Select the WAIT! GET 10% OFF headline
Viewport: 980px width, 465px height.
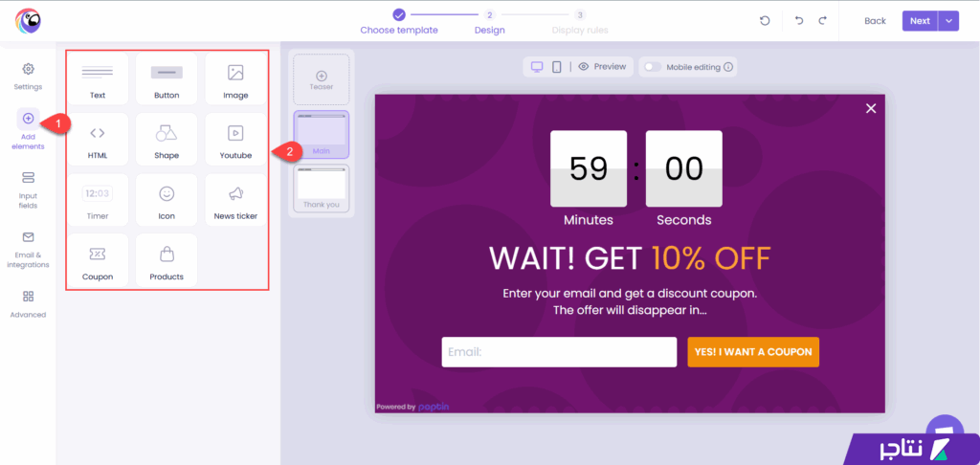(x=630, y=258)
